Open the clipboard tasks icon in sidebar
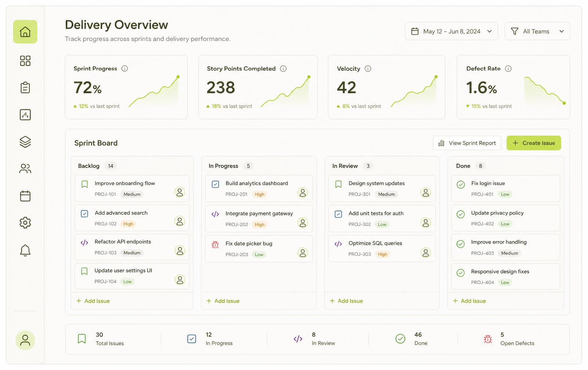This screenshot has height=370, width=588. click(x=25, y=87)
